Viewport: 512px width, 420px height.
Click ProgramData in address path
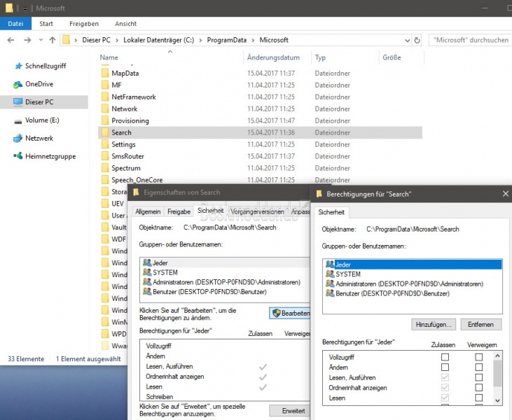(227, 40)
